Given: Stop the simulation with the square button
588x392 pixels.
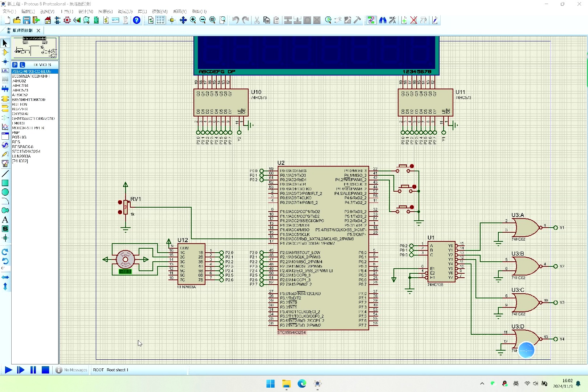Looking at the screenshot, I should click(45, 370).
